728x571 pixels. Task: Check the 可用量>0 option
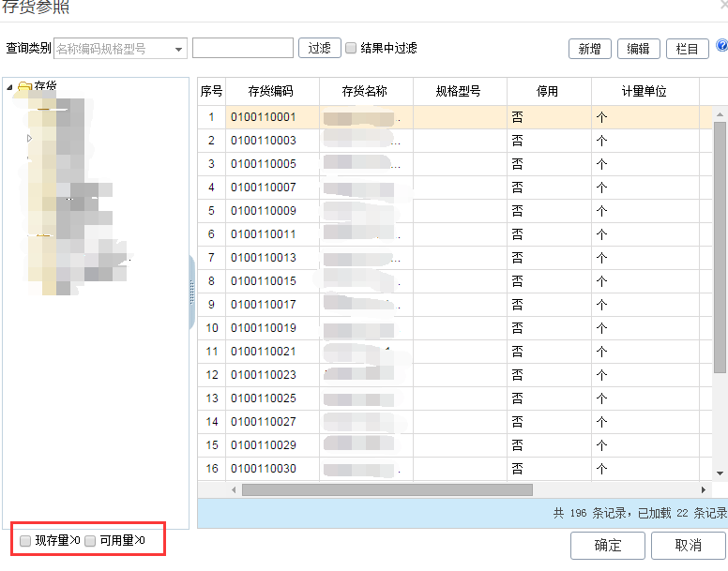coord(90,540)
